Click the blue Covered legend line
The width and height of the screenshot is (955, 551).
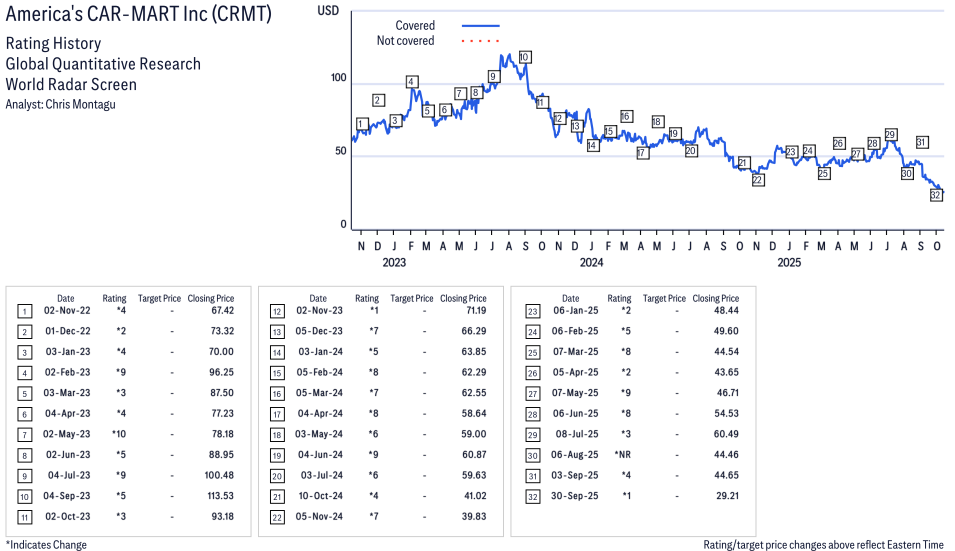point(480,26)
